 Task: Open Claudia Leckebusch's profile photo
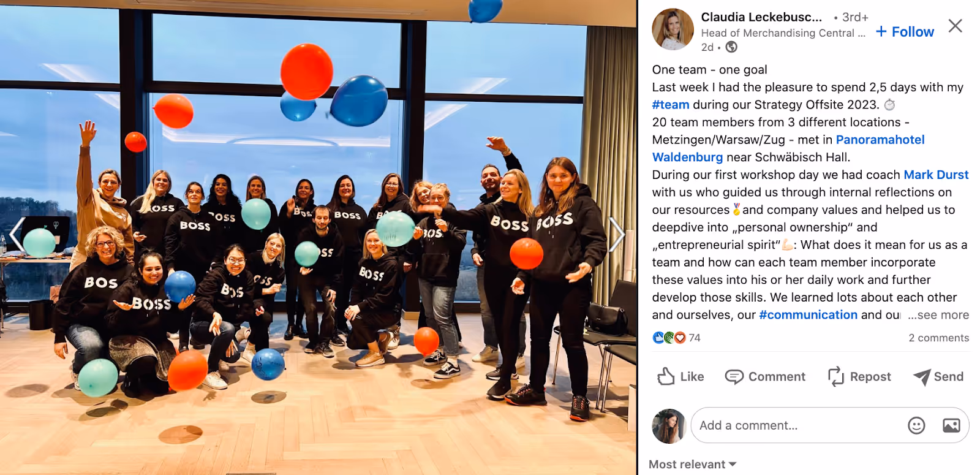(673, 29)
